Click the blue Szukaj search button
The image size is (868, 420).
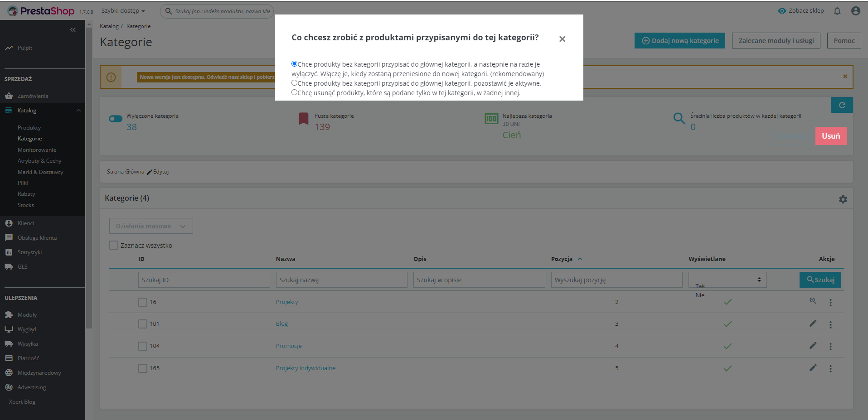[820, 280]
